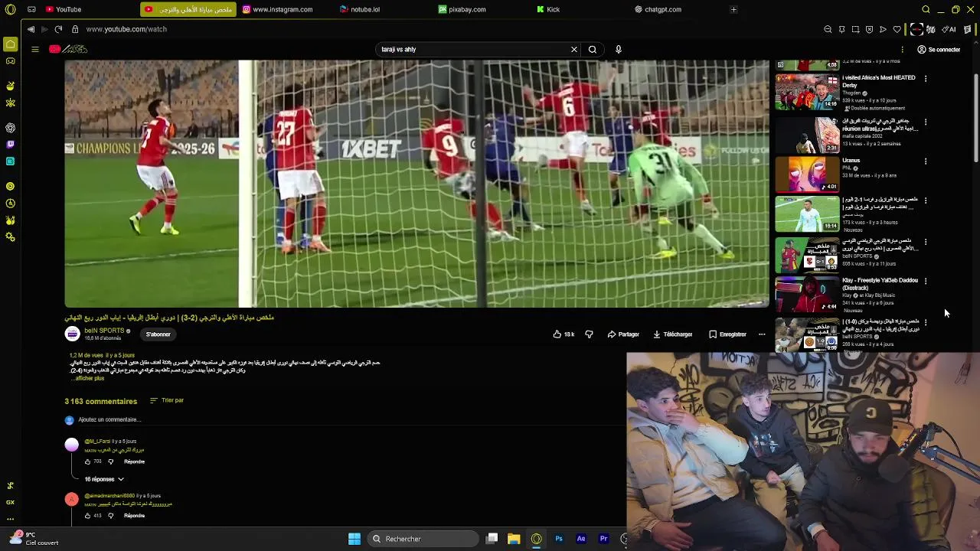Open the Opera menu logo

pos(10,9)
